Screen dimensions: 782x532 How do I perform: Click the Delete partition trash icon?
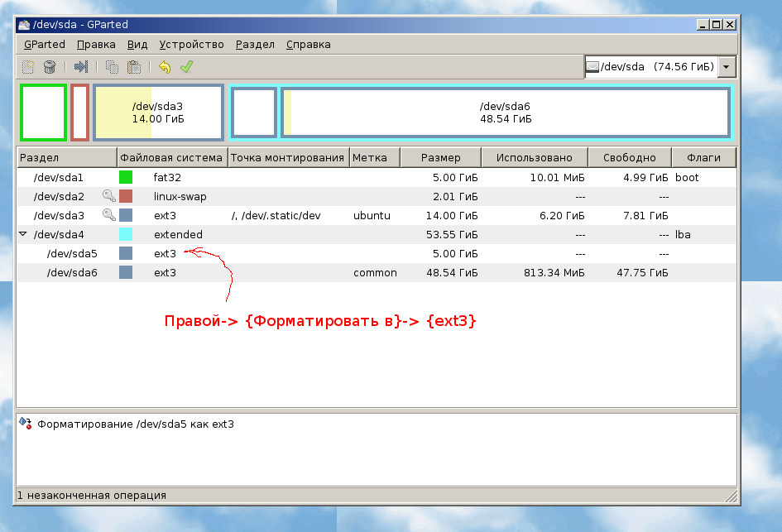coord(50,67)
